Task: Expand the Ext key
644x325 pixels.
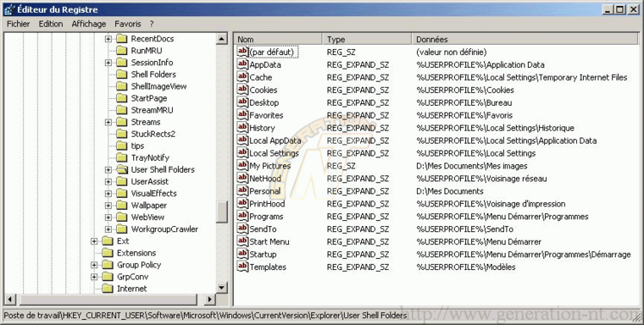Action: [x=94, y=241]
